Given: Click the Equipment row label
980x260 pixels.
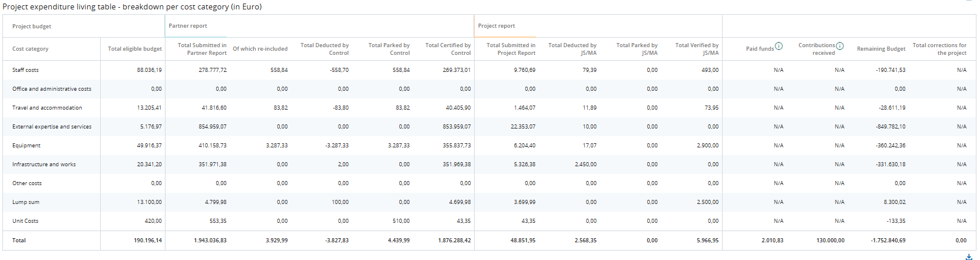Looking at the screenshot, I should click(x=27, y=146).
